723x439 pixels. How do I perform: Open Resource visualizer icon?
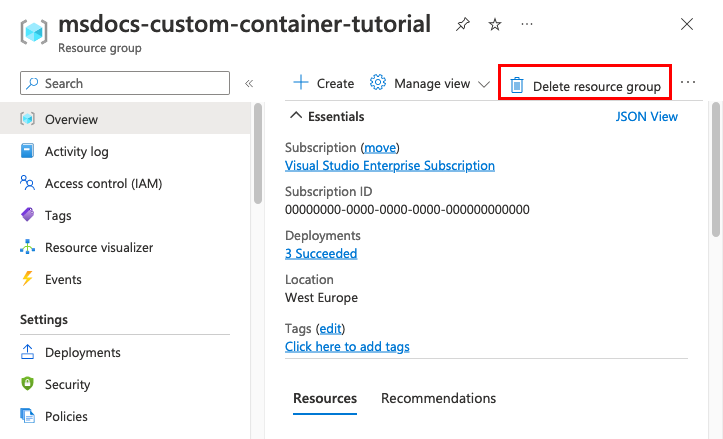click(28, 248)
